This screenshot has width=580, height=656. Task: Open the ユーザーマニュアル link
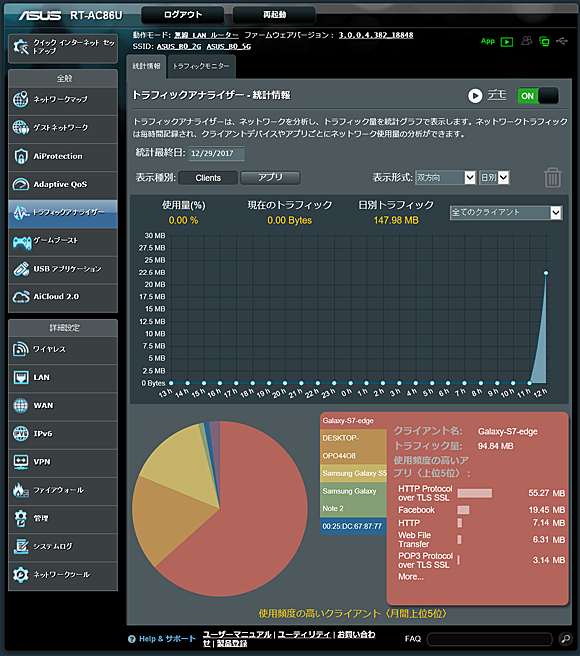(x=237, y=634)
